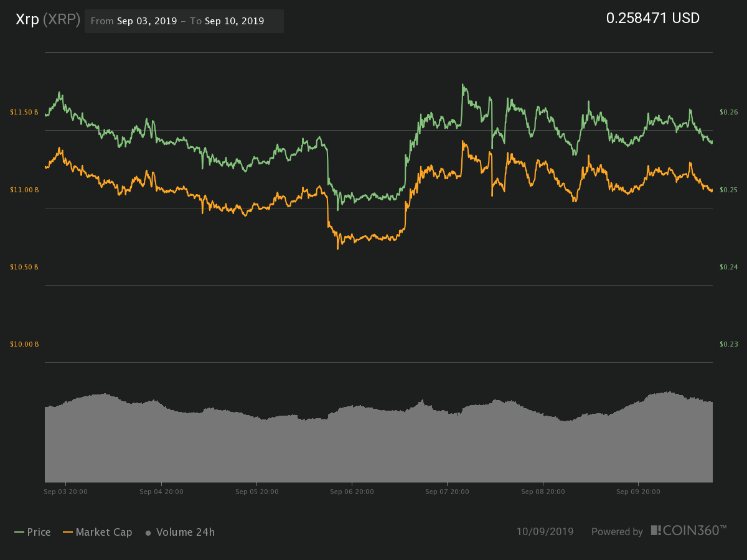Click the $0.26 price axis label
The width and height of the screenshot is (747, 560).
(728, 112)
